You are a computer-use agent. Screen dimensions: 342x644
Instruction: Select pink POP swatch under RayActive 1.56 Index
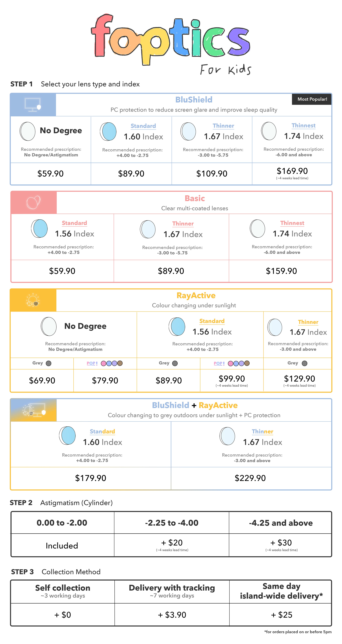(x=230, y=363)
